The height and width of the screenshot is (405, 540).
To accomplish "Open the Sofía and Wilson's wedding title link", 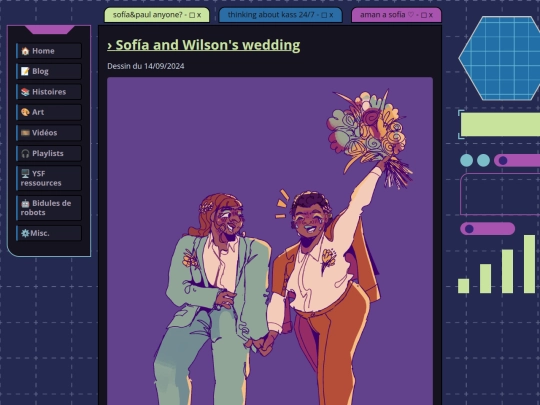I will tap(204, 45).
